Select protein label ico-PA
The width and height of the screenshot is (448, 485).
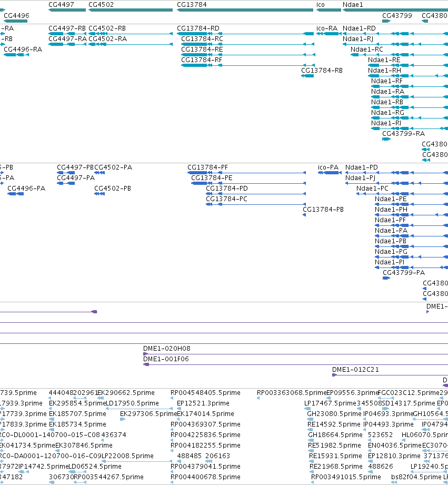point(328,167)
